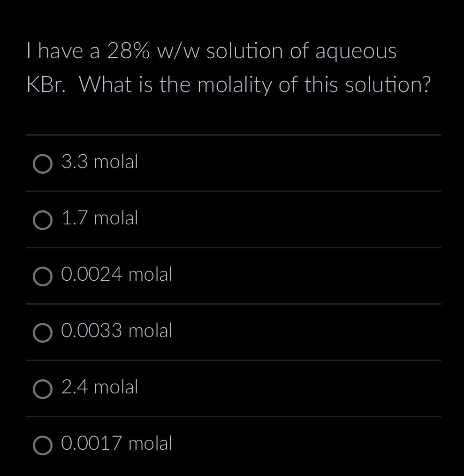Screen dimensions: 464x476
Task: Click the divider above answer choices
Action: [x=232, y=136]
